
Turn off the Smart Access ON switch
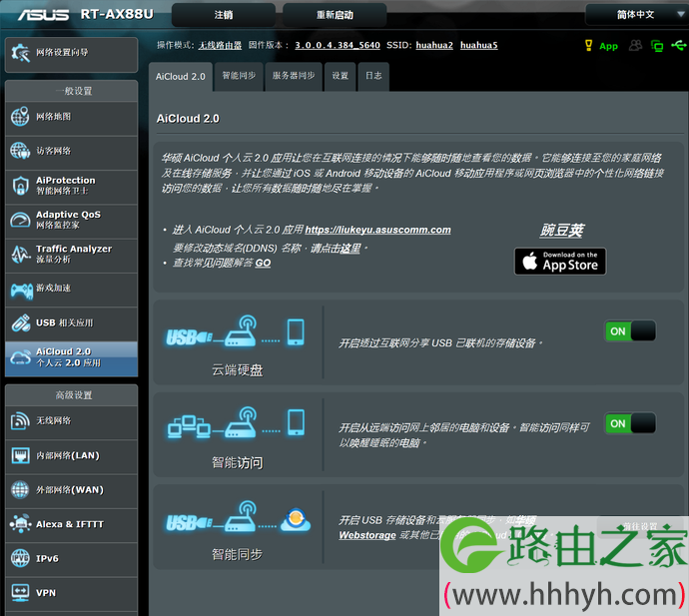click(630, 423)
